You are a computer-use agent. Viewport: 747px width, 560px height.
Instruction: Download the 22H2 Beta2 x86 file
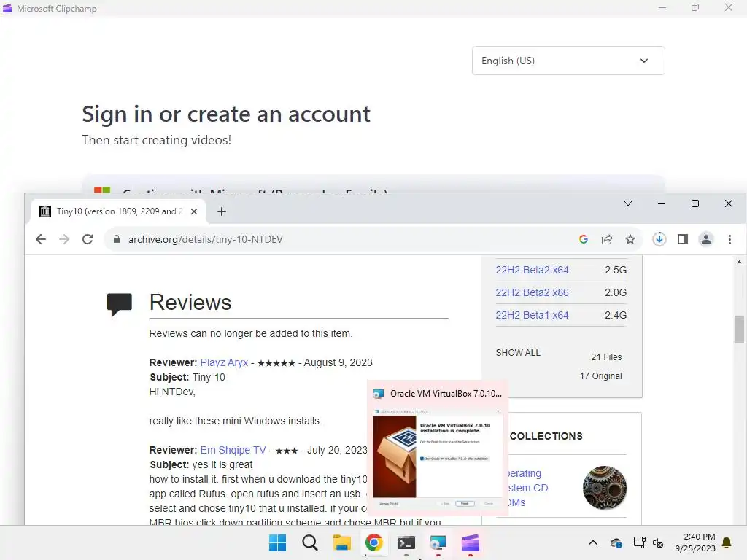click(x=532, y=292)
